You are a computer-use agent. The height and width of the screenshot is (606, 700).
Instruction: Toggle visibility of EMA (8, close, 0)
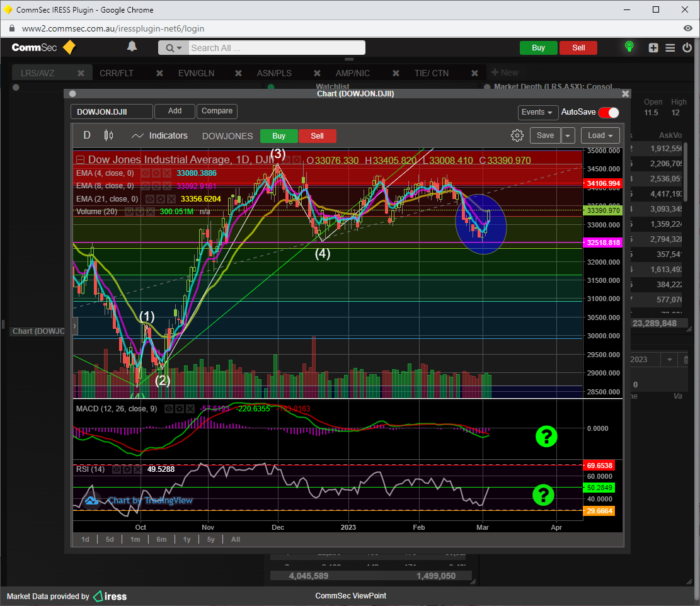tap(146, 186)
